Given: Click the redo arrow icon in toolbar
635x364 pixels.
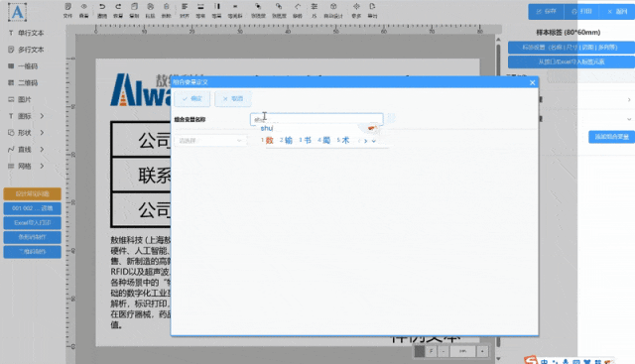Looking at the screenshot, I should pyautogui.click(x=118, y=7).
